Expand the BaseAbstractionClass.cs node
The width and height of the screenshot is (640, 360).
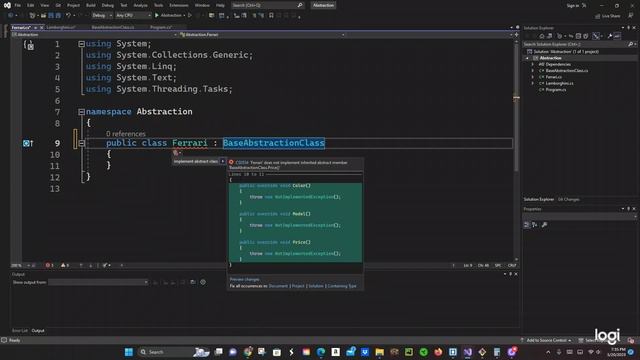[x=533, y=71]
